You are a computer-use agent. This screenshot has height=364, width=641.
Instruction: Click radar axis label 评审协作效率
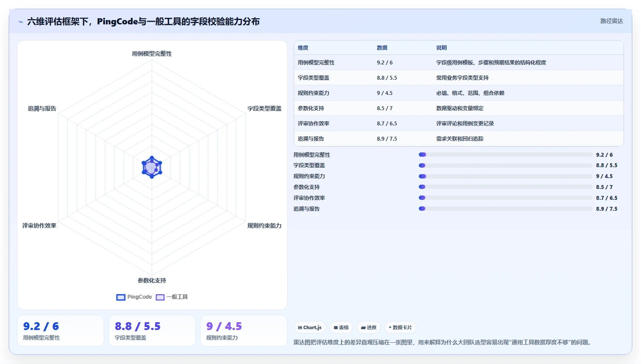click(x=39, y=226)
